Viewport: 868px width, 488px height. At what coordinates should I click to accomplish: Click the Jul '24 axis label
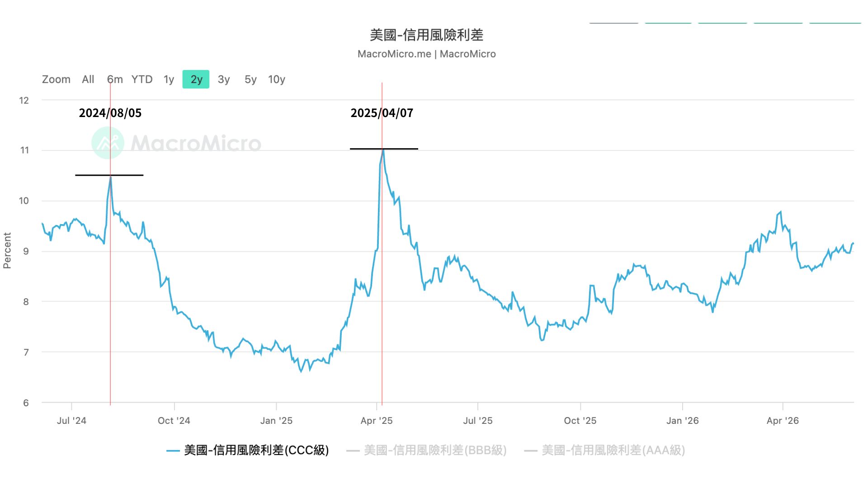pos(71,421)
